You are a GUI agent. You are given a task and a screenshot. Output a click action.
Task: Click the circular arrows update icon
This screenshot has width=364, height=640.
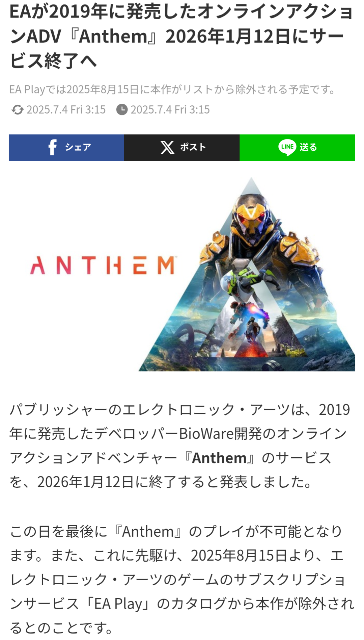[17, 110]
